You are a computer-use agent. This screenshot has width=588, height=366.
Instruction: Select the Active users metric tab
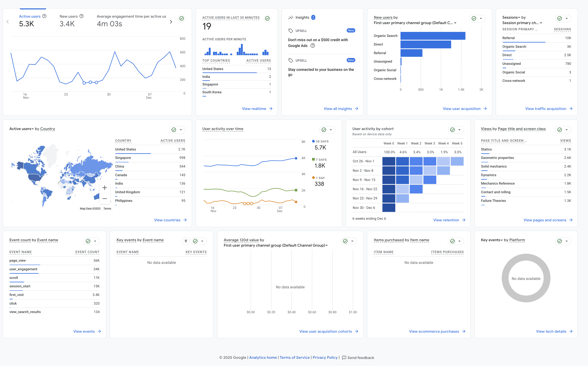point(30,16)
